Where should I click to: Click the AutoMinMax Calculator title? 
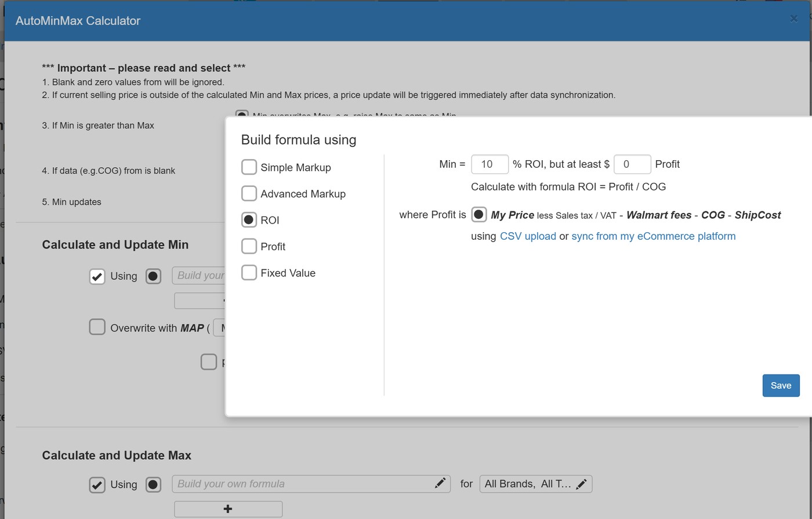[78, 21]
